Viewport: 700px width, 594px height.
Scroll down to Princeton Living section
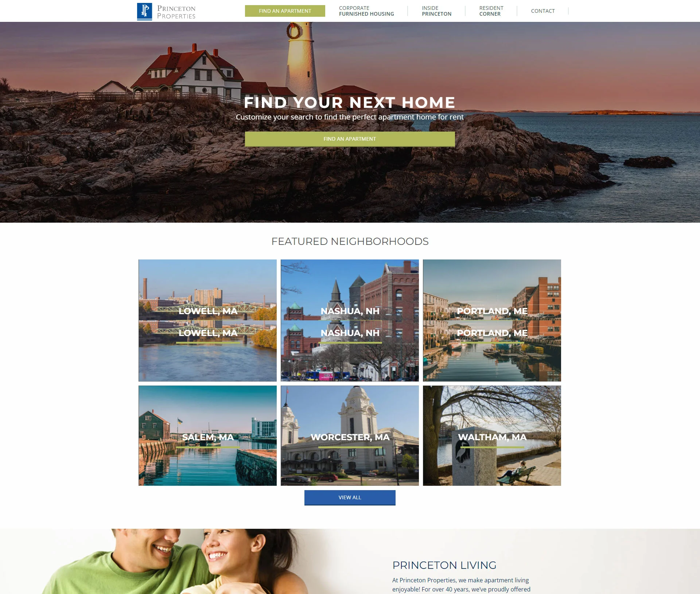coord(444,564)
